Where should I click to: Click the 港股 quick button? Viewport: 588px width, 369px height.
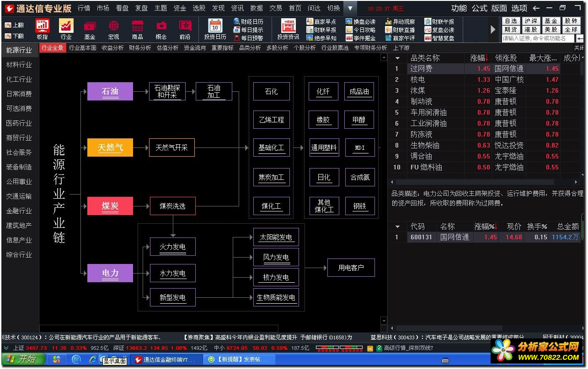(531, 30)
